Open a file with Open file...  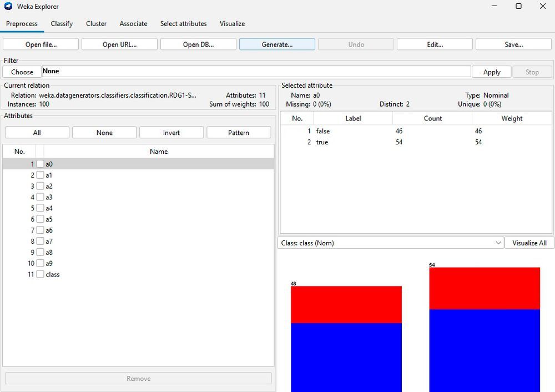(x=40, y=44)
